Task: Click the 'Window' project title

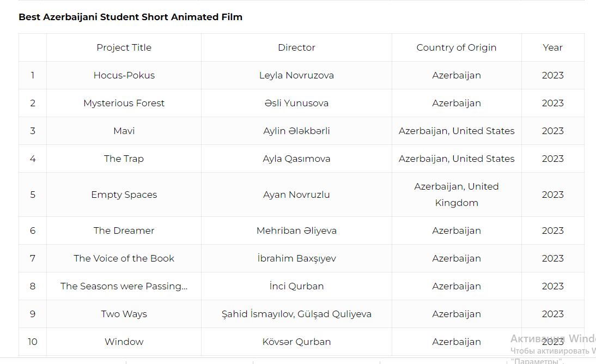Action: click(x=124, y=342)
